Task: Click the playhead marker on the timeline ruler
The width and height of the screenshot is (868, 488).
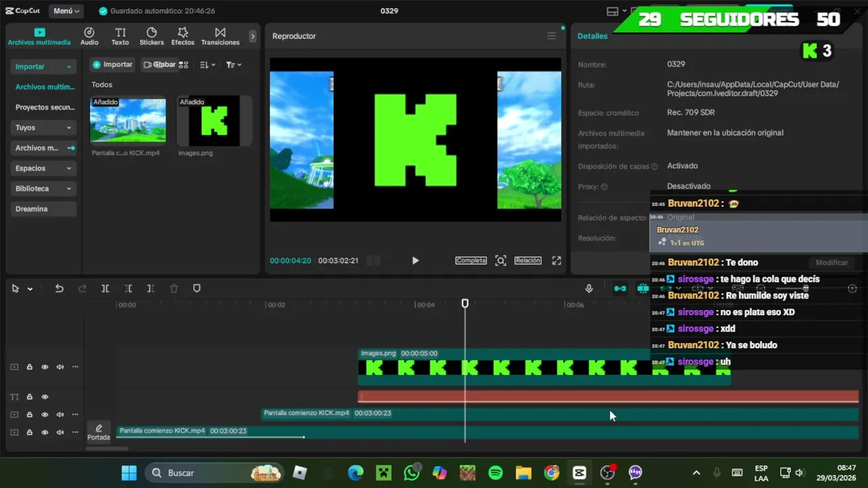Action: [x=465, y=304]
